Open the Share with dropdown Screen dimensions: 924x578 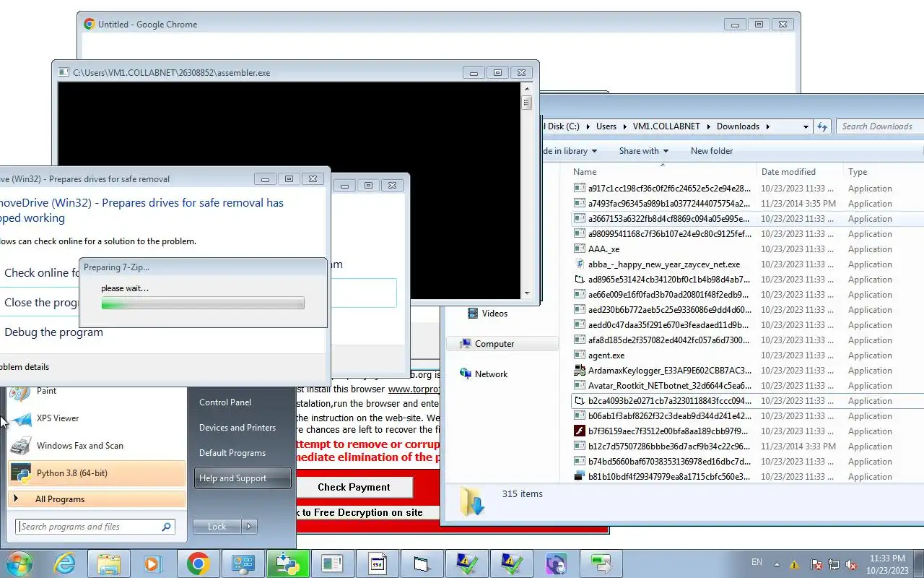[x=644, y=151]
